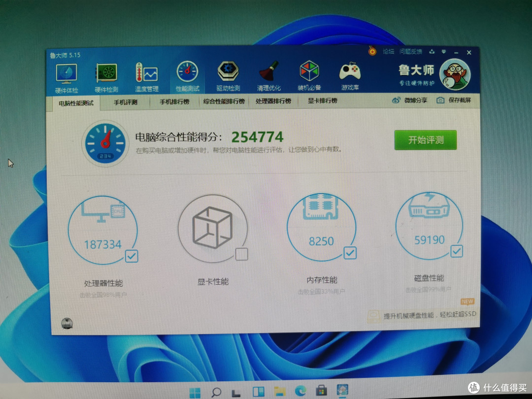
Task: Open File Explorer from the taskbar
Action: [280, 391]
